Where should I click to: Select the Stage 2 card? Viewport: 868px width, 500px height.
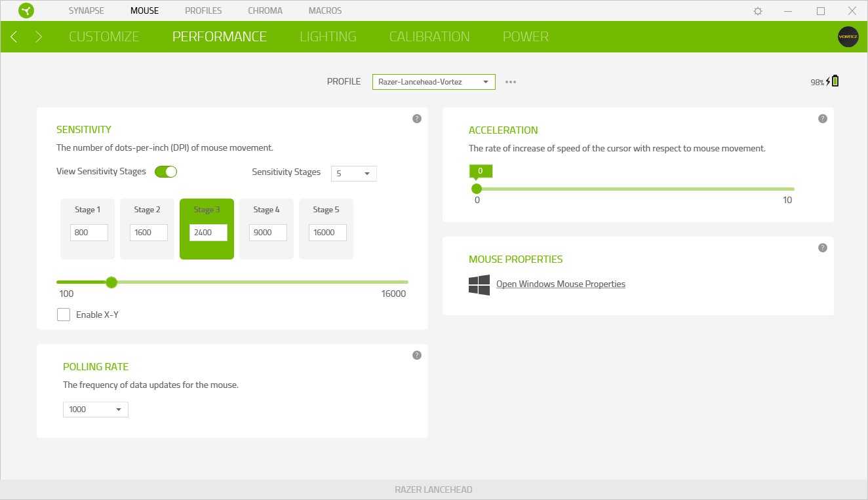(148, 229)
